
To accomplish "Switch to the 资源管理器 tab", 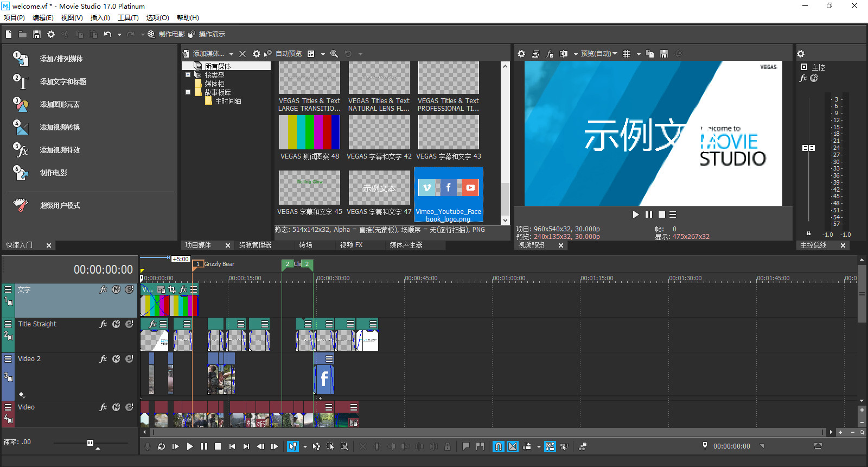I will (255, 245).
